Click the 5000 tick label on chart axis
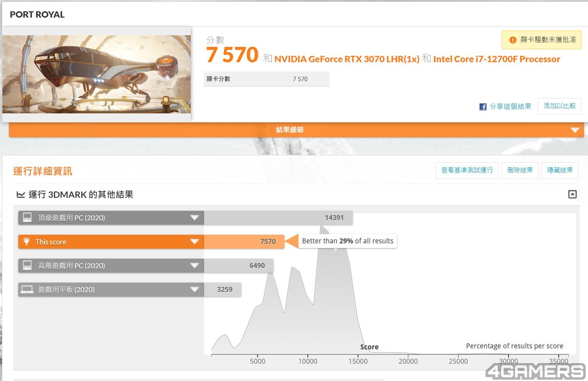The width and height of the screenshot is (588, 381). click(x=258, y=361)
